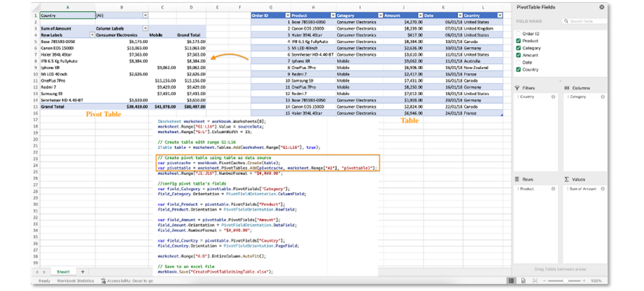
Task: Click the zoom slider handle
Action: (565, 281)
